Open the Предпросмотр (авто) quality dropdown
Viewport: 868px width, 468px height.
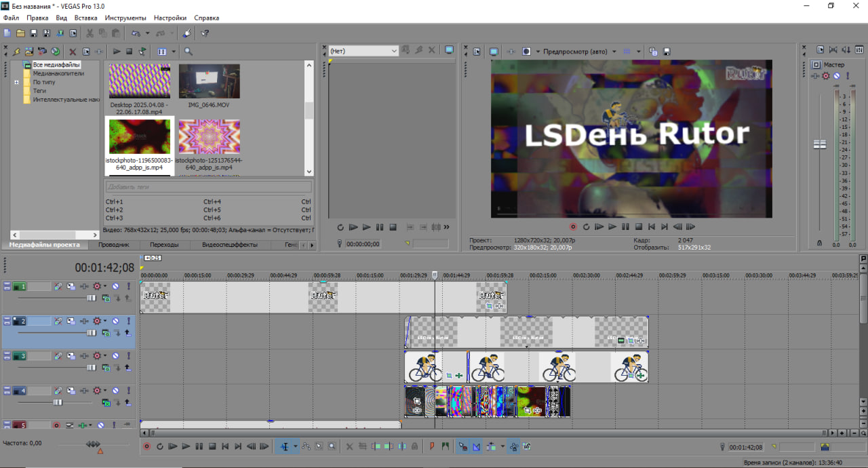click(x=614, y=52)
